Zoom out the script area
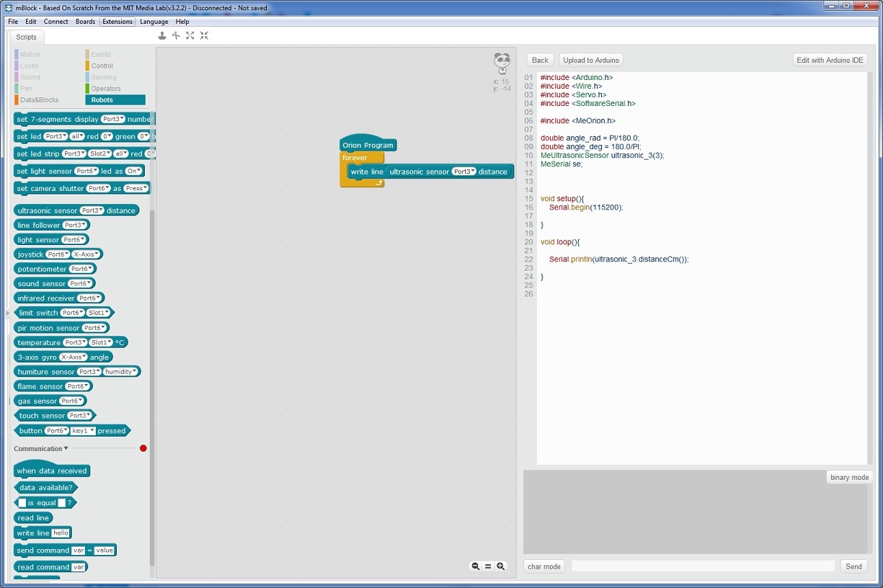This screenshot has width=883, height=588. [476, 566]
